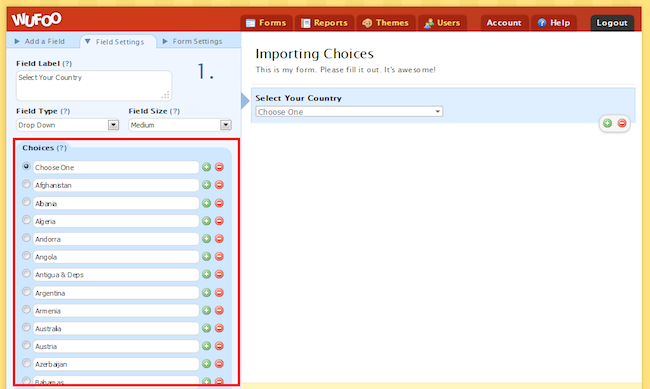650x389 pixels.
Task: Add a choice after Algeria
Action: pos(206,221)
